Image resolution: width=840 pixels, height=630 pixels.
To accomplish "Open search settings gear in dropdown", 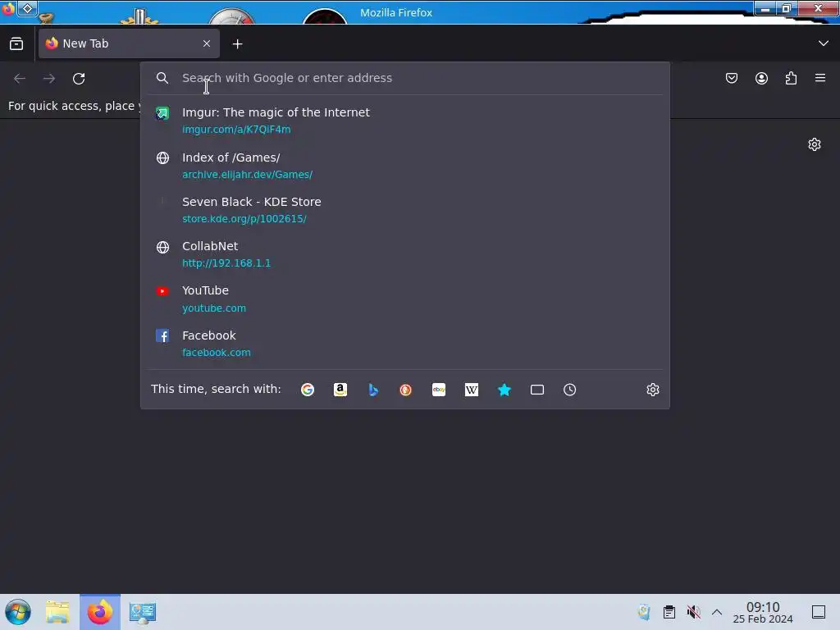I will (x=652, y=390).
